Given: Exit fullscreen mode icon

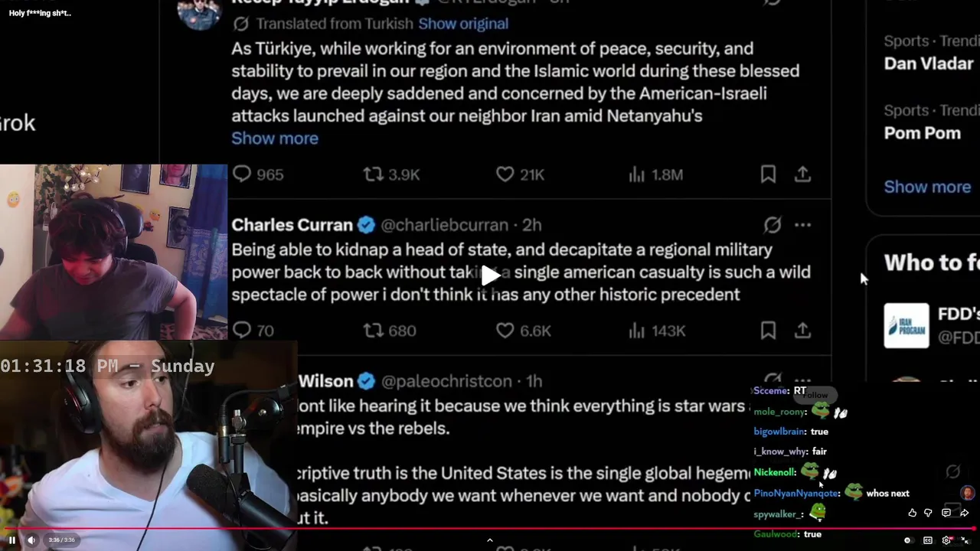Looking at the screenshot, I should pos(965,540).
